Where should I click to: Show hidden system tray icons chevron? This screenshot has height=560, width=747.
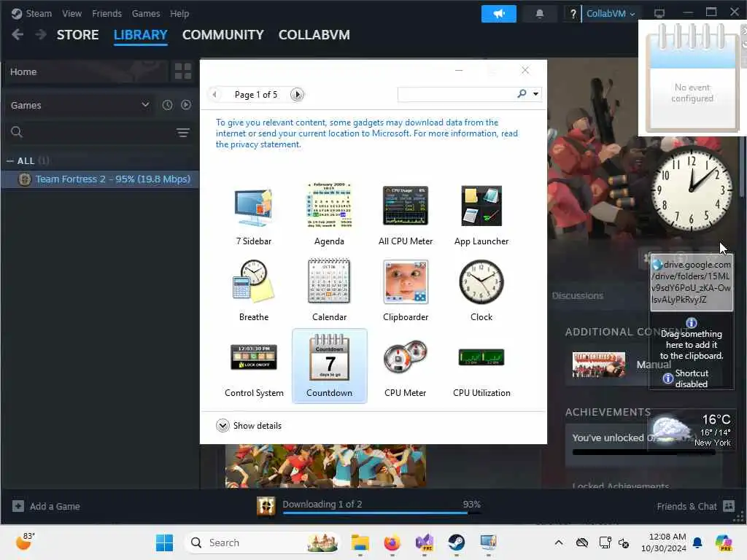tap(558, 542)
